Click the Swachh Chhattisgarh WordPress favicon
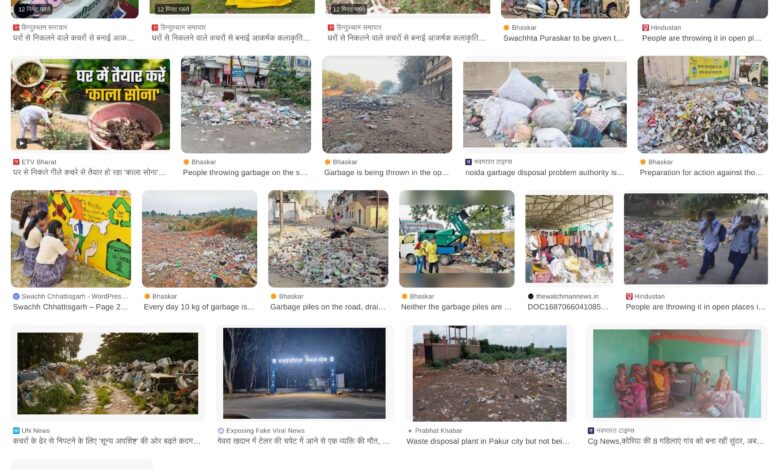780x470 pixels. click(x=16, y=296)
